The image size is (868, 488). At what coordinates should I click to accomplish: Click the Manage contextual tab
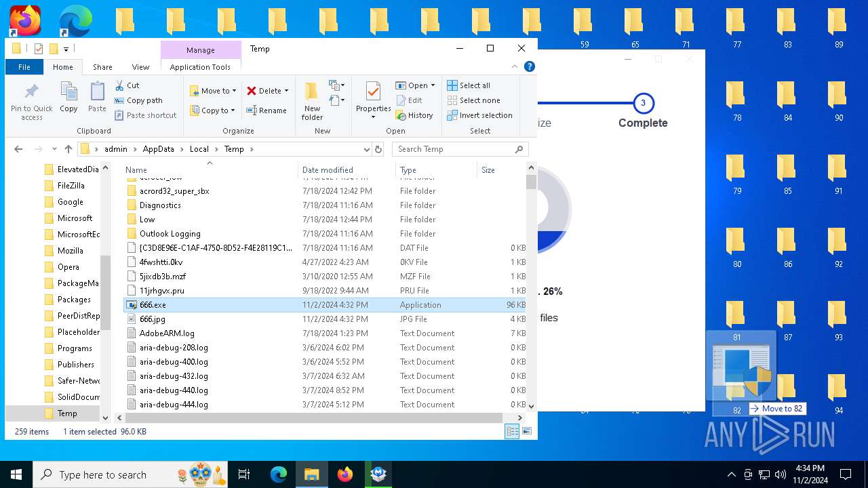(201, 50)
